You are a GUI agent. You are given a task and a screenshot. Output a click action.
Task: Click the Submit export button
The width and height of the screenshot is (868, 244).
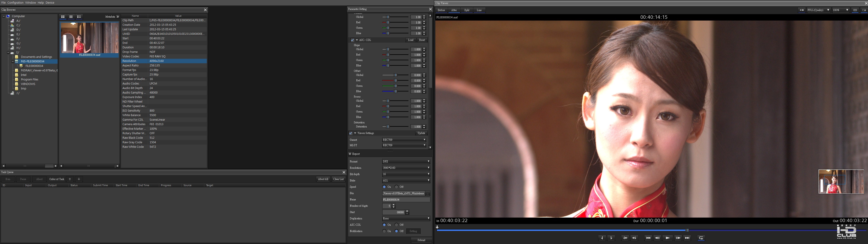click(421, 240)
